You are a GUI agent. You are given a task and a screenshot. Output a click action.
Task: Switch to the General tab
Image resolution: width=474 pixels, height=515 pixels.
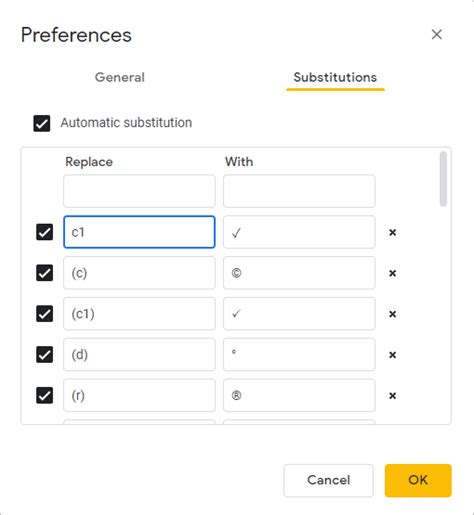120,77
